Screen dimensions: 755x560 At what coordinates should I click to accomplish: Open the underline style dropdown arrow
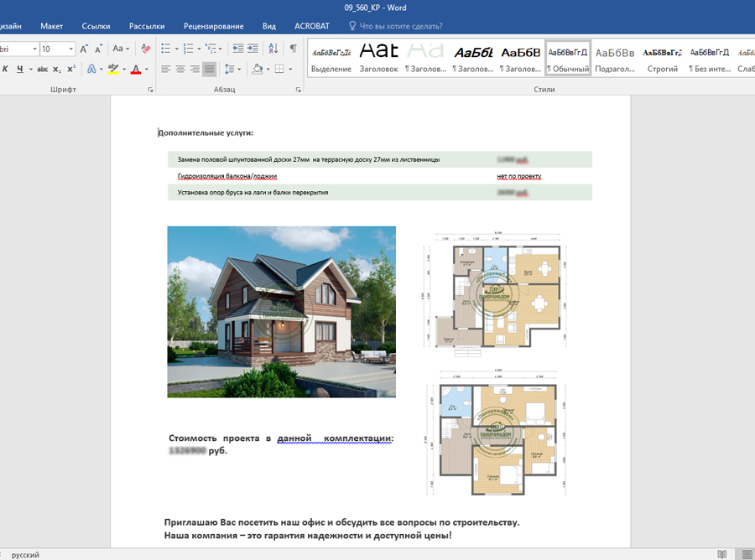pos(31,70)
